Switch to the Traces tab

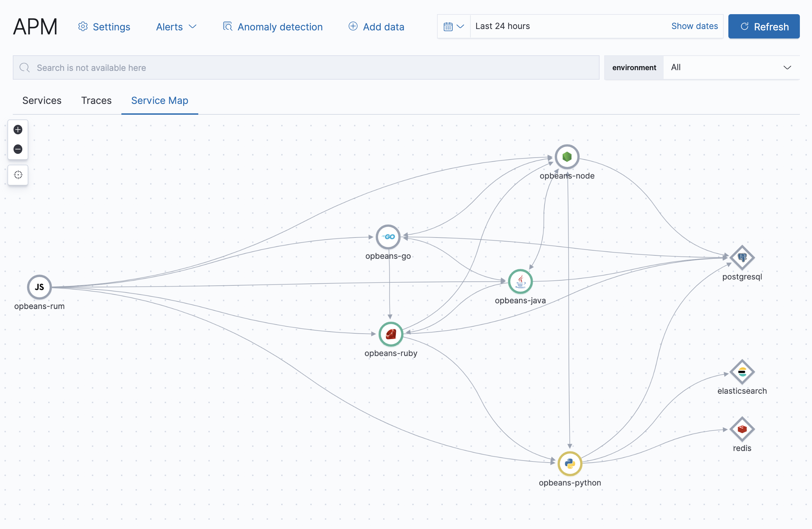[x=96, y=100]
